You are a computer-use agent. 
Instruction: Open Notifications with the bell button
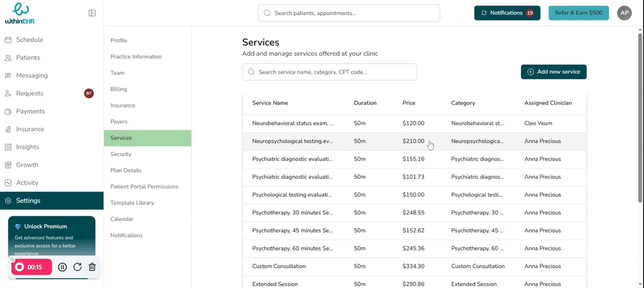(x=507, y=13)
